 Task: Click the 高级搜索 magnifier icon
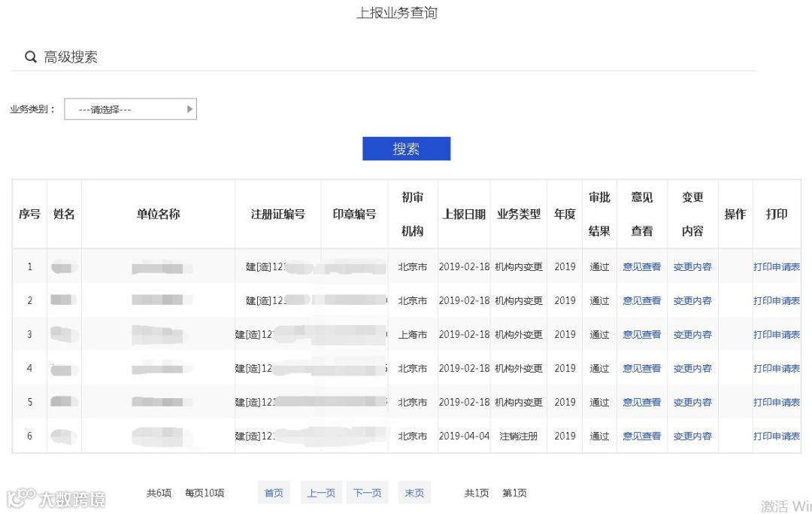click(x=31, y=57)
